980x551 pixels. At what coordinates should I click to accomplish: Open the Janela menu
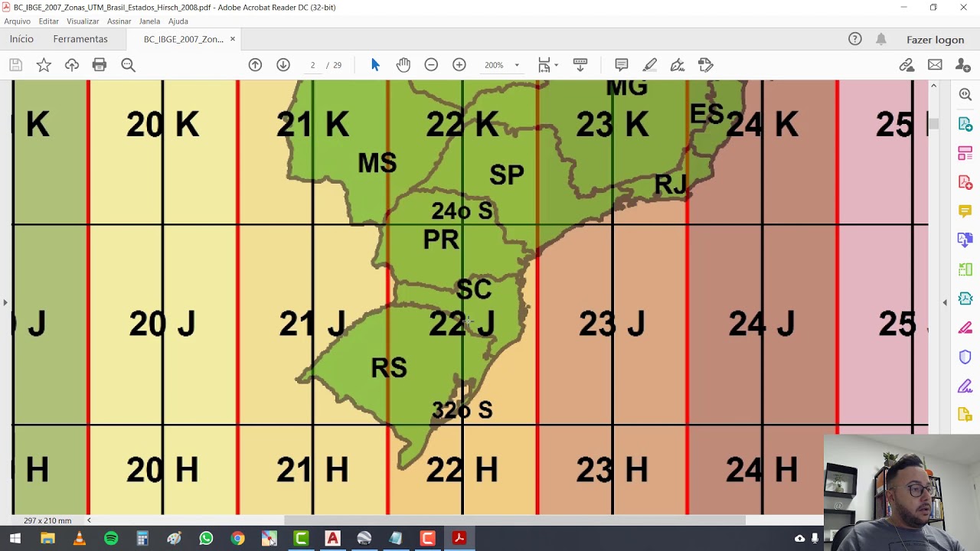pyautogui.click(x=149, y=21)
